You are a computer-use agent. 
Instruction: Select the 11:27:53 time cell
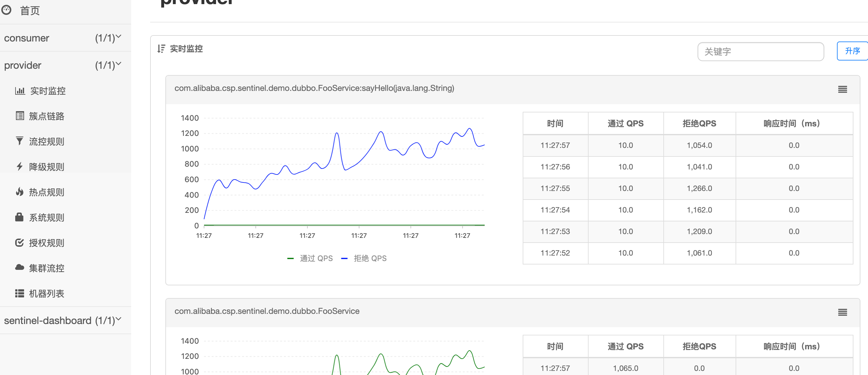click(x=555, y=232)
